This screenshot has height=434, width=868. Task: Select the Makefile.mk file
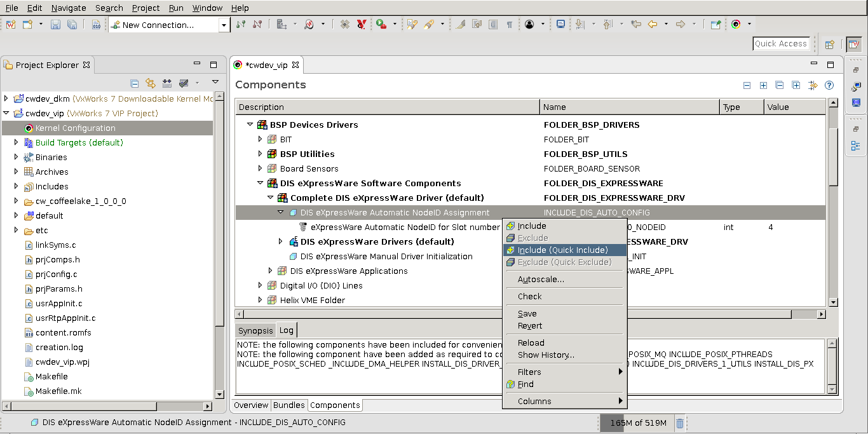tap(58, 391)
